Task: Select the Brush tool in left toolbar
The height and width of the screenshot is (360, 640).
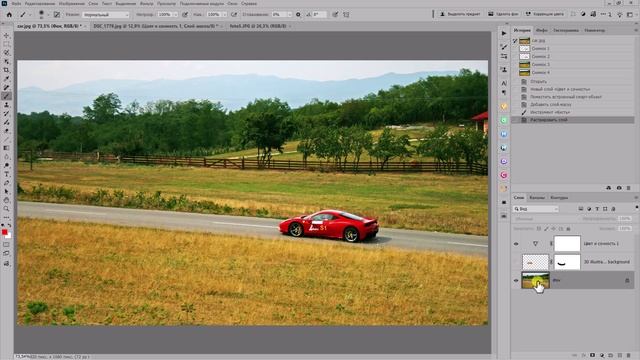Action: coord(7,96)
